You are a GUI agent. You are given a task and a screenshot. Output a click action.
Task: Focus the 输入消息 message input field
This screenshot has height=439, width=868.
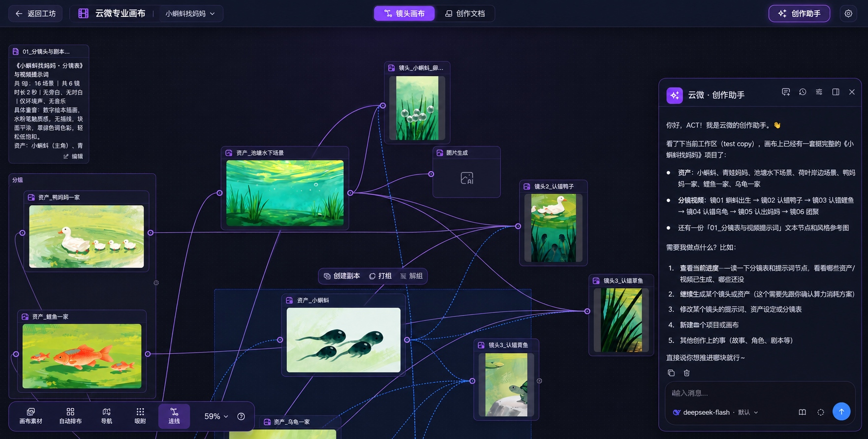[x=760, y=393]
